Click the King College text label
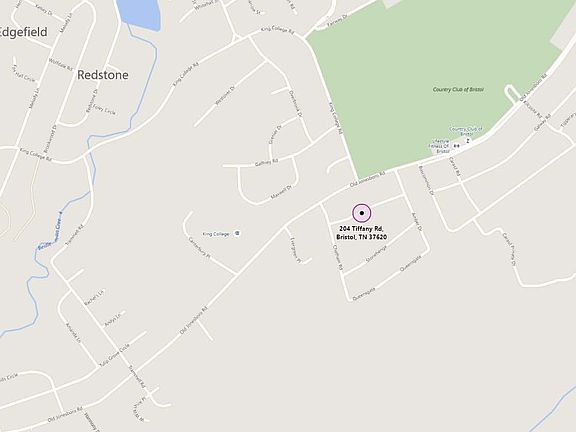 (x=216, y=234)
